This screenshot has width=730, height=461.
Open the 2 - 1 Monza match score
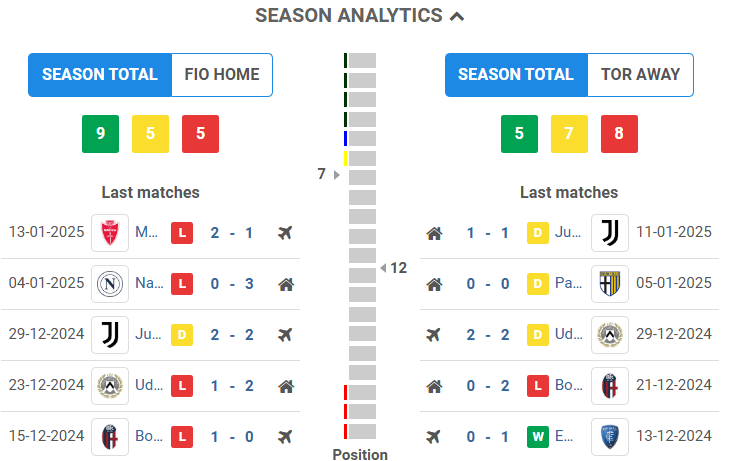(x=231, y=233)
